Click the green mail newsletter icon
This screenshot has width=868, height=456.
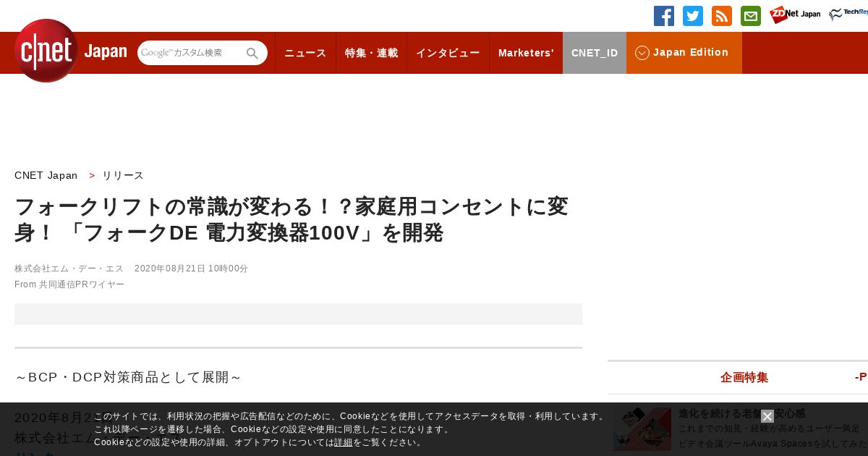click(x=751, y=16)
